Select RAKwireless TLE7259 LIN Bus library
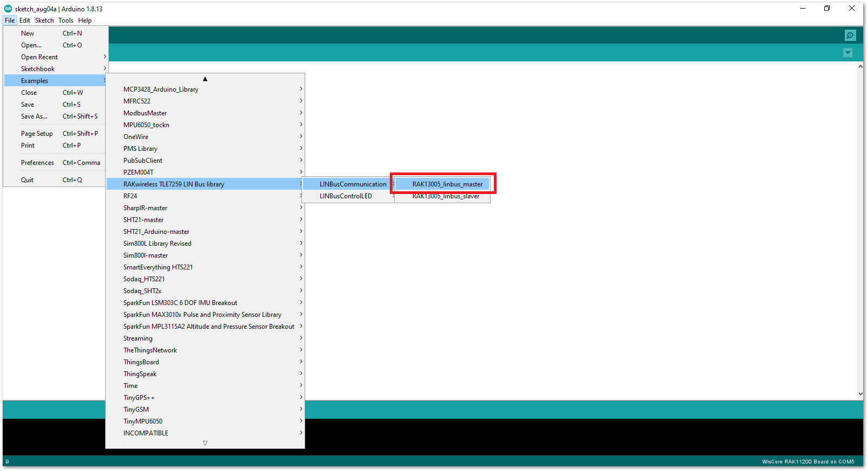 tap(205, 184)
